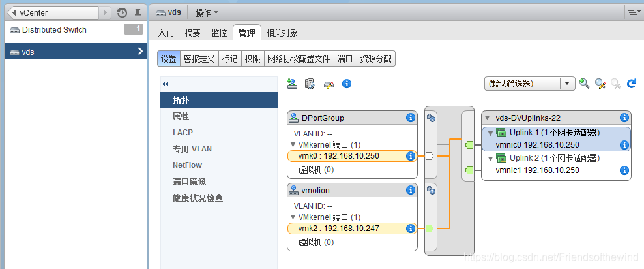
Task: Collapse the settings side menu with double arrow
Action: point(165,84)
